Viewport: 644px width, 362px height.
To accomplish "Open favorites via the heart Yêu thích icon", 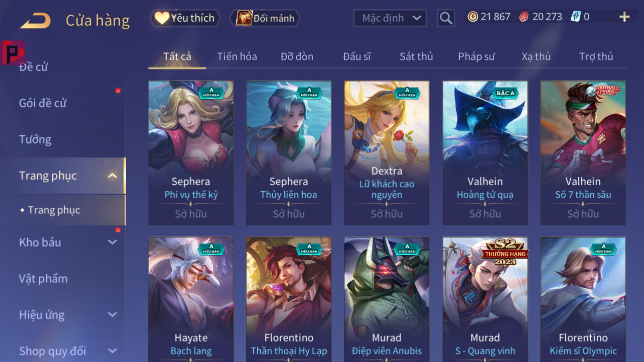I will click(162, 18).
